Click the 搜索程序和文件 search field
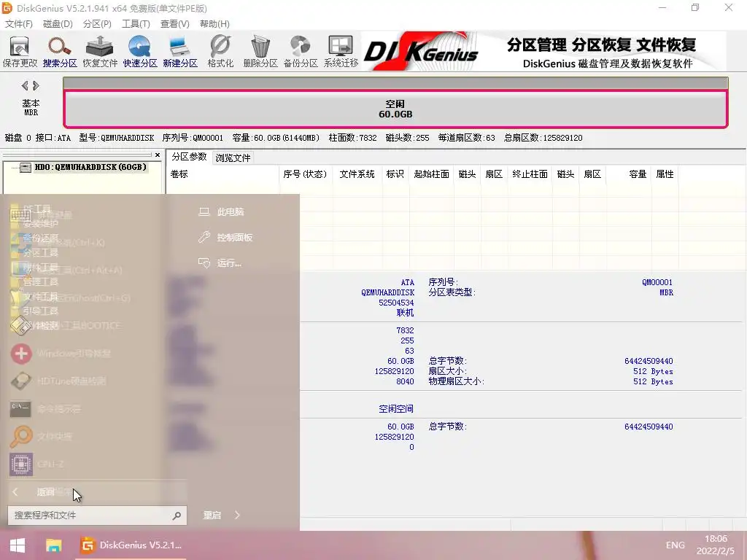This screenshot has height=560, width=747. (x=97, y=516)
